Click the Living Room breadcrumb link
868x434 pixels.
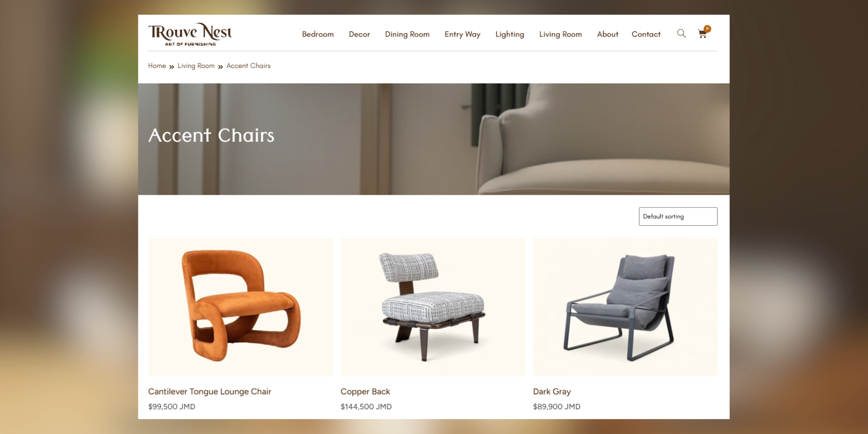(x=196, y=66)
